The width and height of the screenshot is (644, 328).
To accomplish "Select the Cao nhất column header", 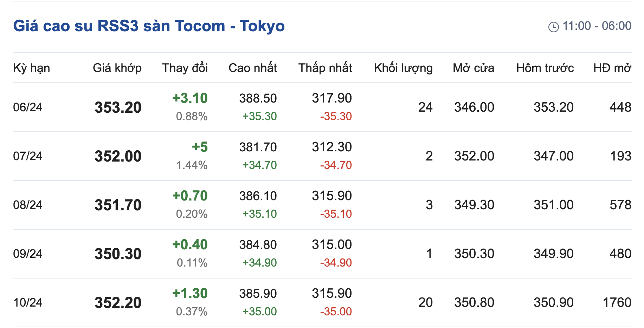I will click(x=252, y=68).
